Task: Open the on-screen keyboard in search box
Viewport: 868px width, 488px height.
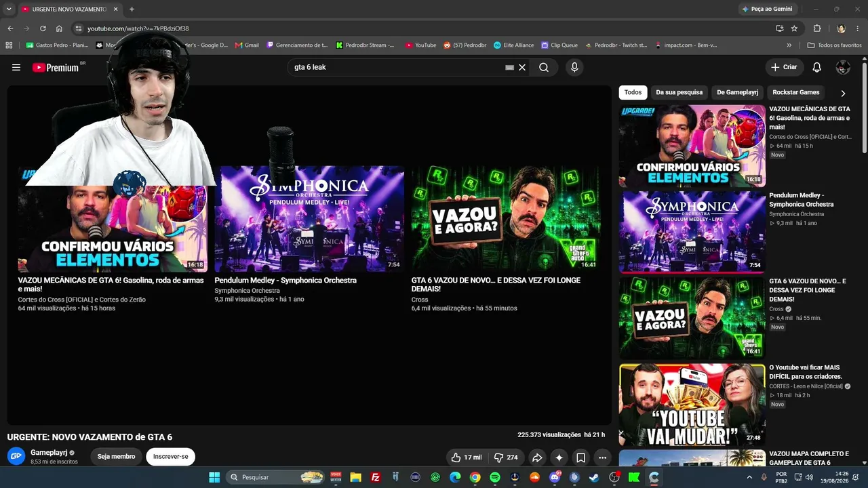Action: click(x=510, y=67)
